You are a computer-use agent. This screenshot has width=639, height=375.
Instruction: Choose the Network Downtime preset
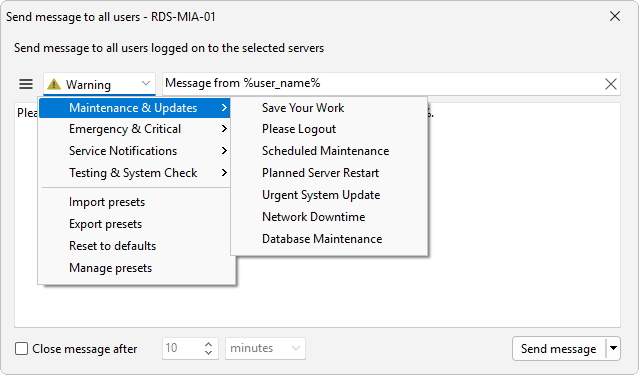point(329,217)
